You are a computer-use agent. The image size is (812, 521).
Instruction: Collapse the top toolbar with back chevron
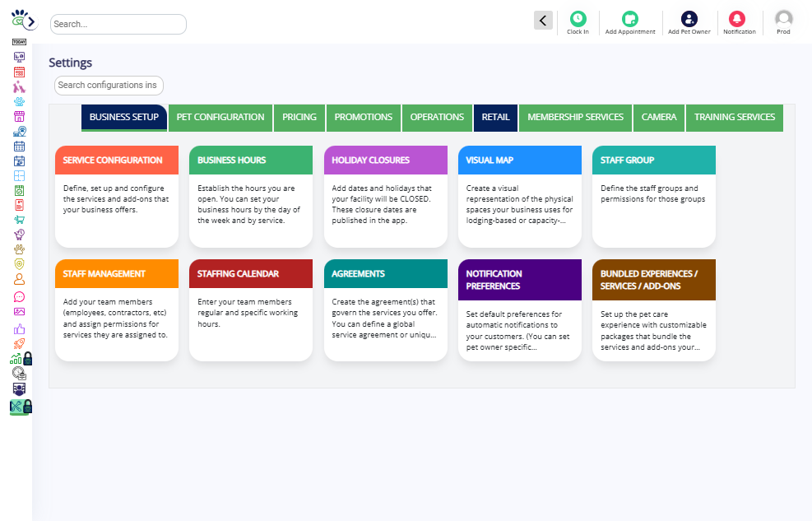point(543,21)
